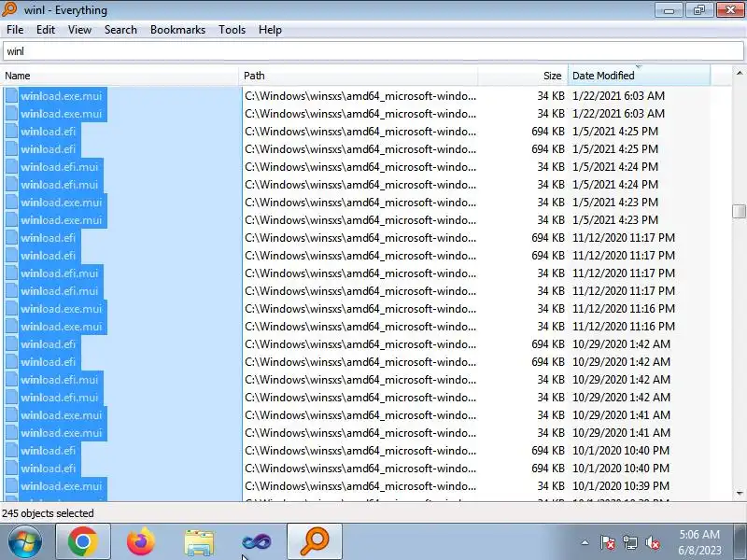Open the File menu
The height and width of the screenshot is (560, 747).
(15, 30)
